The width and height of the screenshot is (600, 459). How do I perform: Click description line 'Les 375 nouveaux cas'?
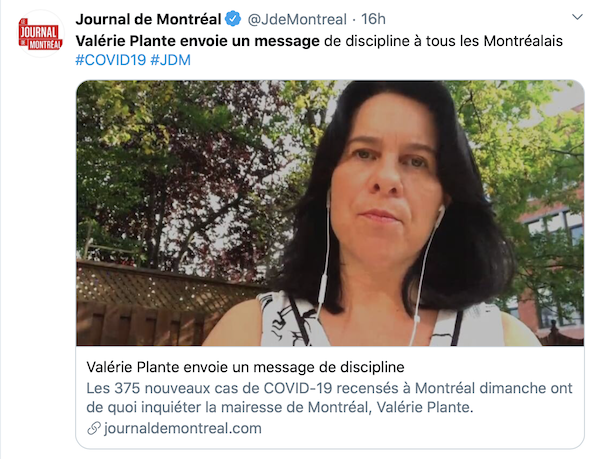point(329,388)
